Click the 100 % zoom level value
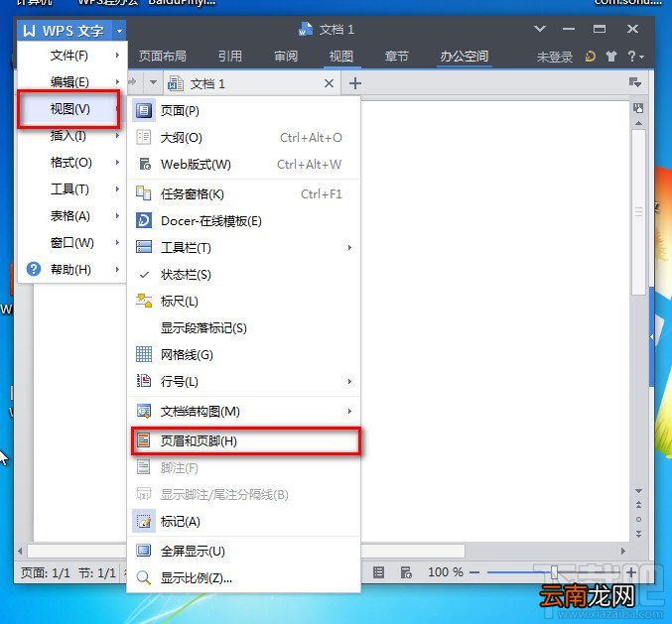This screenshot has height=624, width=672. pos(446,572)
